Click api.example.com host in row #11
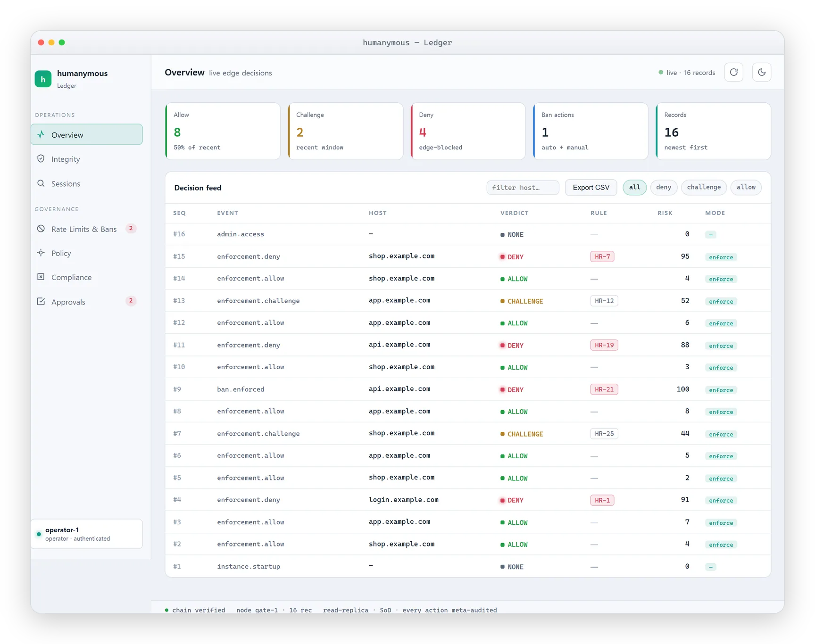Viewport: 815px width, 644px height. pyautogui.click(x=399, y=345)
